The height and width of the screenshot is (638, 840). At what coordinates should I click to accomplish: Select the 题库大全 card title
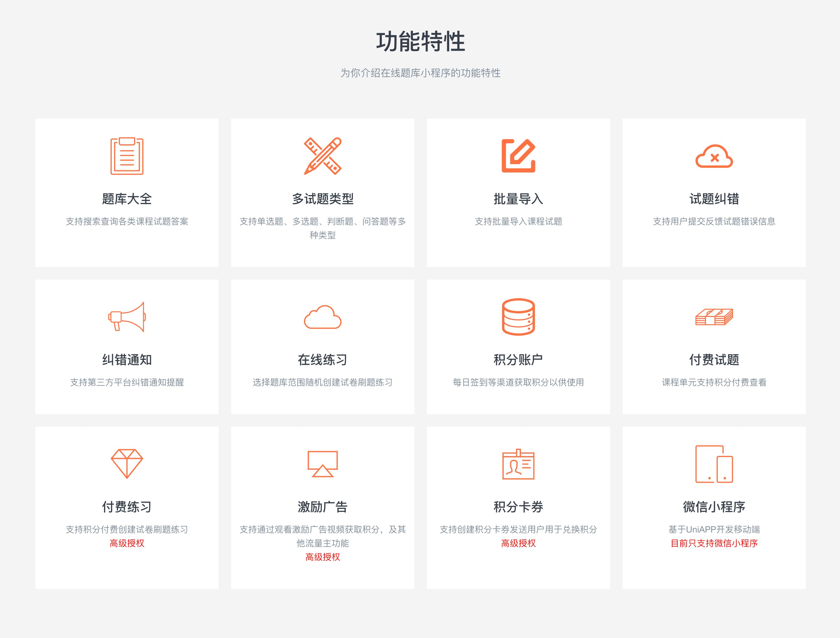tap(127, 198)
